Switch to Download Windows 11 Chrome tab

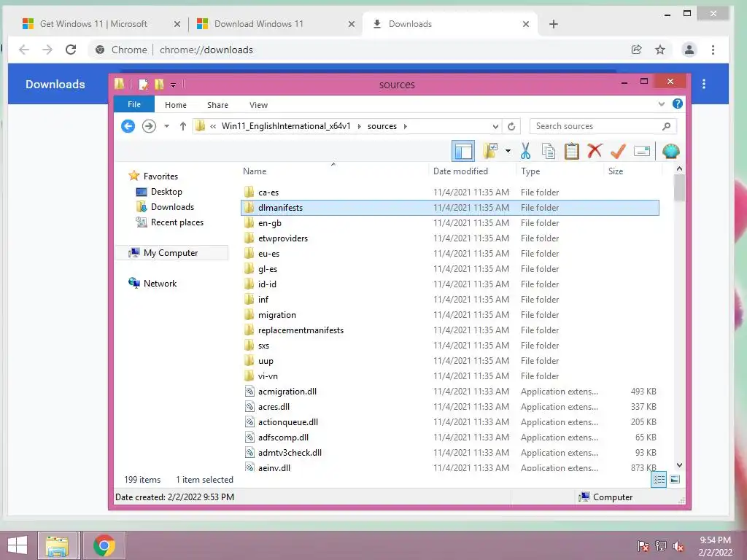259,24
